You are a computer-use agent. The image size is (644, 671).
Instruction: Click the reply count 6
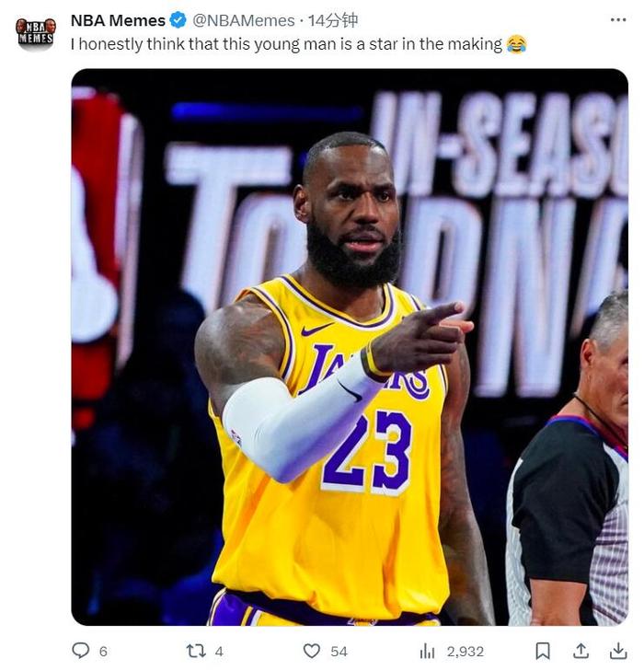pyautogui.click(x=103, y=652)
